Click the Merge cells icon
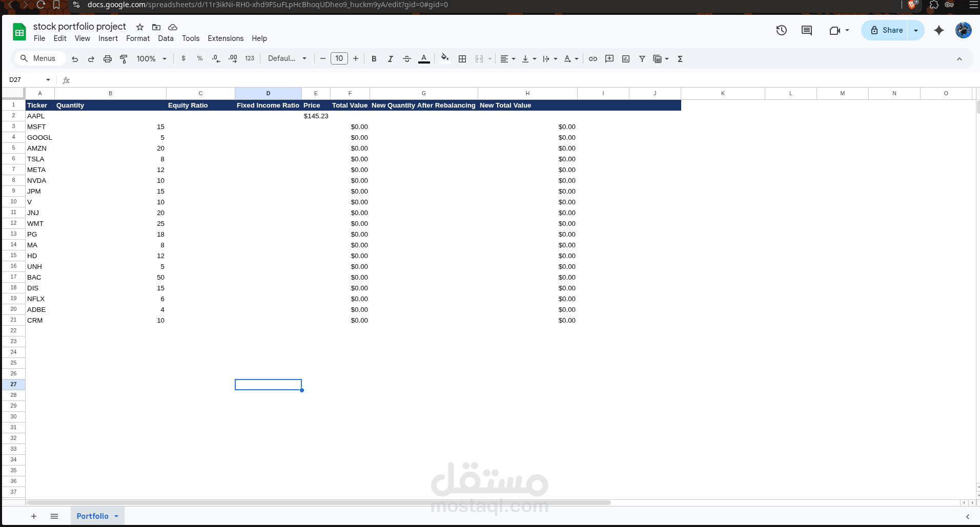 click(x=479, y=59)
